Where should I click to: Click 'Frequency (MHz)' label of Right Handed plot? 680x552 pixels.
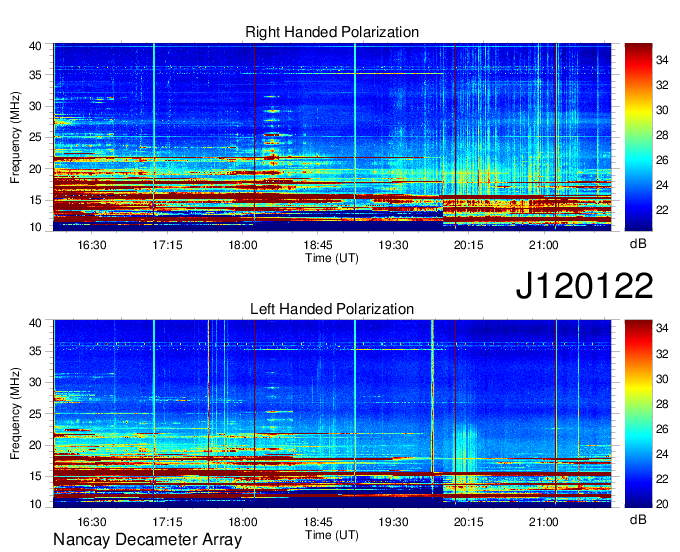pos(15,137)
